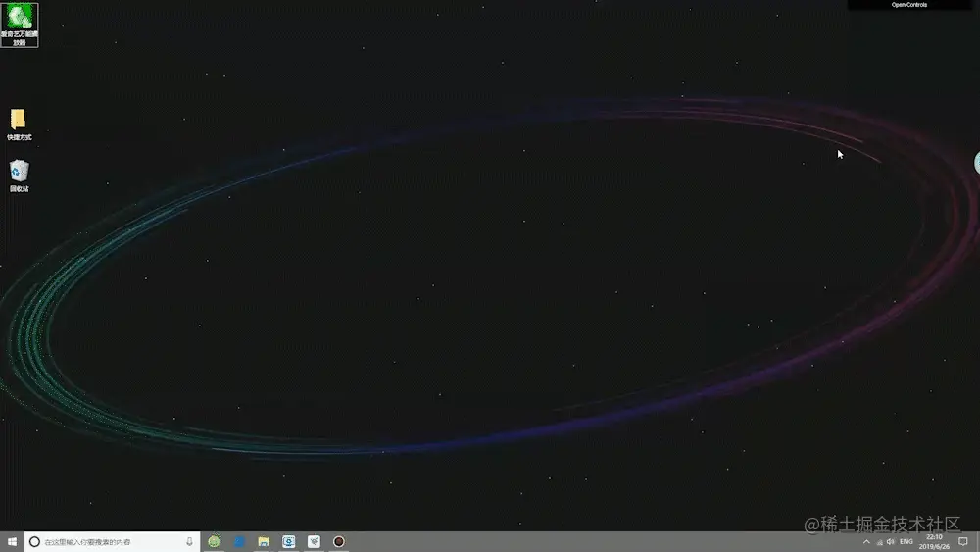Open the white bird-logo app in taskbar
980x552 pixels.
(314, 541)
